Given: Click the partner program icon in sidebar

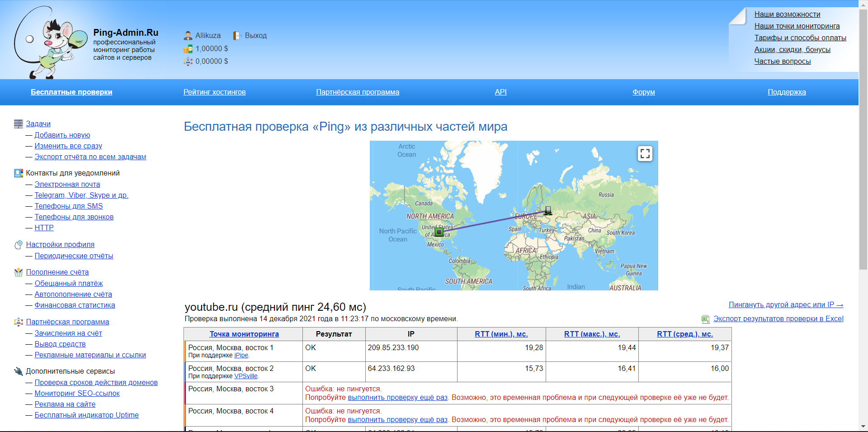Looking at the screenshot, I should pyautogui.click(x=19, y=322).
